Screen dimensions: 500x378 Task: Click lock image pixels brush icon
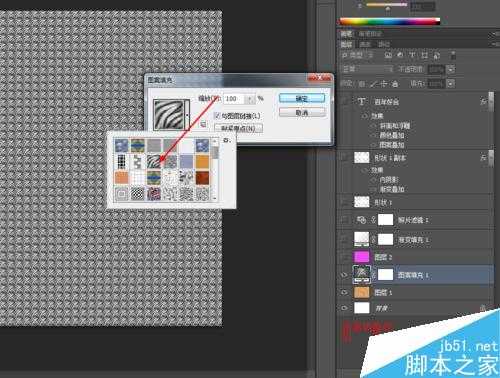click(373, 84)
